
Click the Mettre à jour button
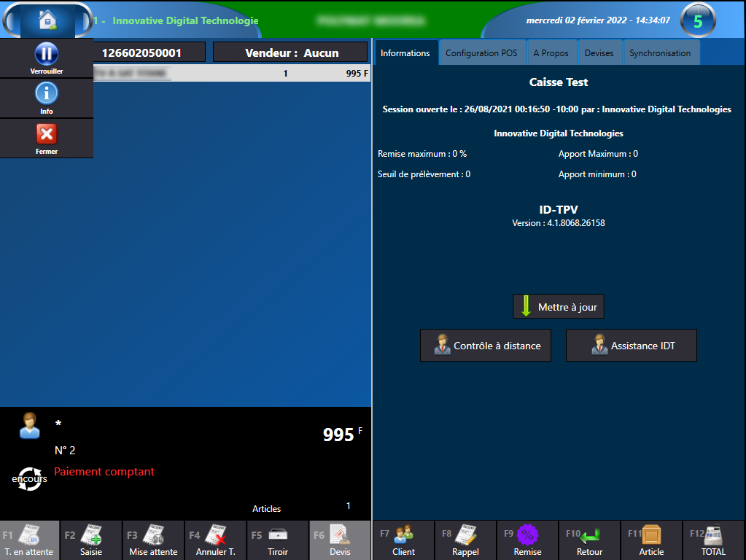(559, 307)
